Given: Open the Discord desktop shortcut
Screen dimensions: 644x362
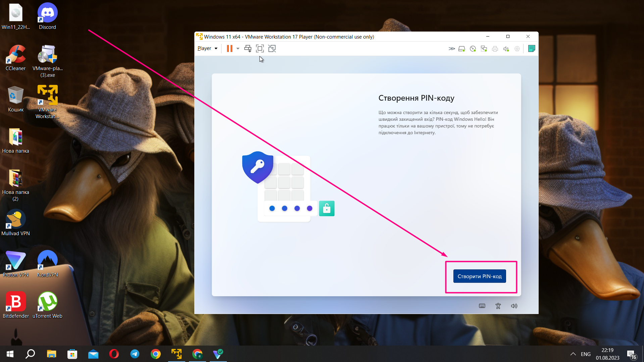Looking at the screenshot, I should click(x=47, y=16).
